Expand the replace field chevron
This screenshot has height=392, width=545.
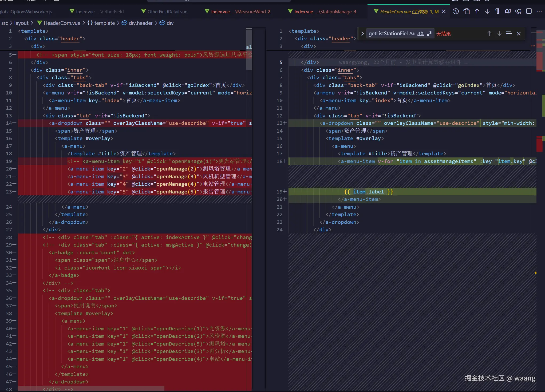coord(362,34)
